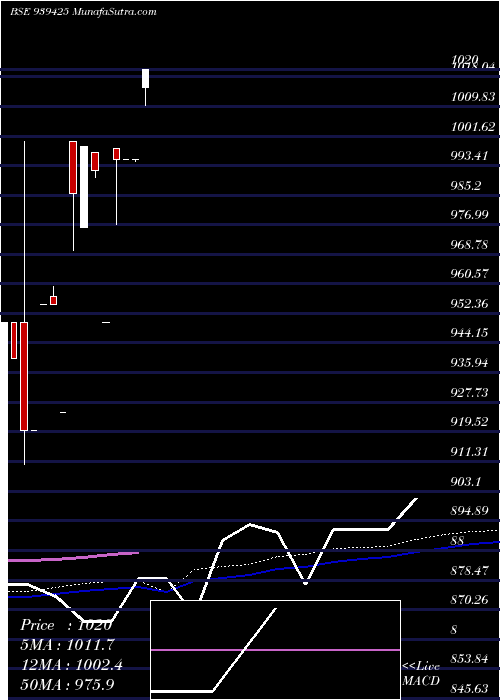Select the 1001.62 price axis label
Image resolution: width=500 pixels, height=700 pixels.
[473, 126]
